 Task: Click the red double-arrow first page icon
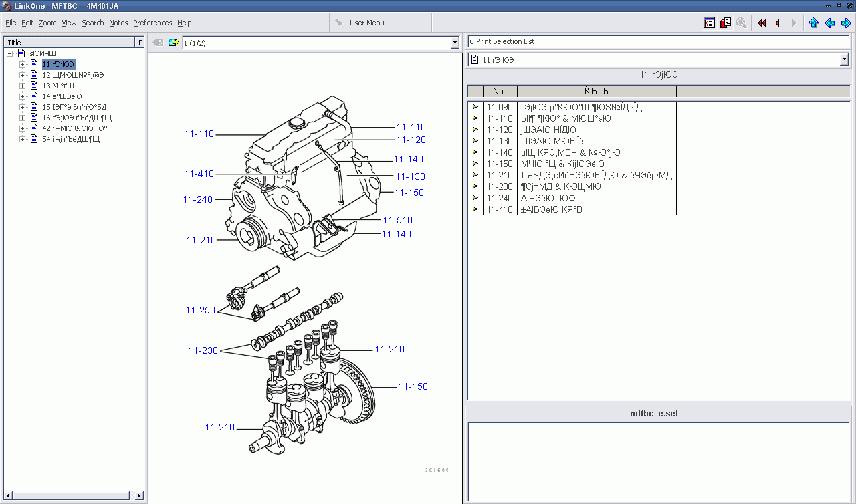click(762, 23)
